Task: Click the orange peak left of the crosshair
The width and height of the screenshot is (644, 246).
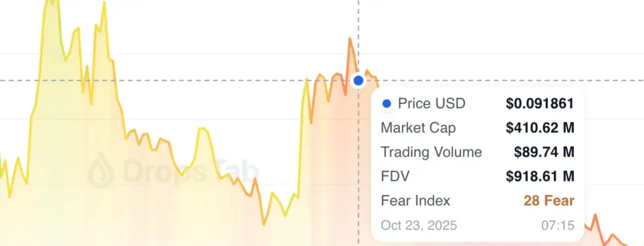Action: click(349, 40)
